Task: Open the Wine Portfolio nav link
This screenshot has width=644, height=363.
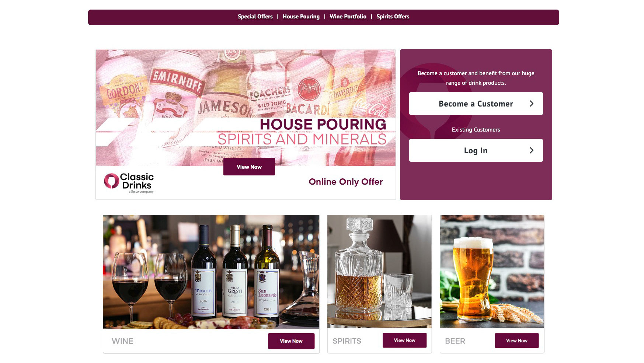Action: coord(348,17)
